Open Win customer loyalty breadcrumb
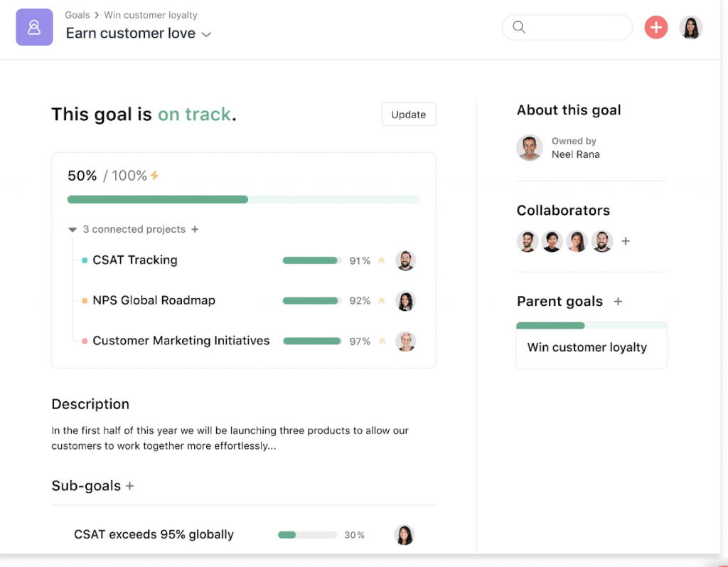Screen dimensions: 728x567 tap(151, 15)
